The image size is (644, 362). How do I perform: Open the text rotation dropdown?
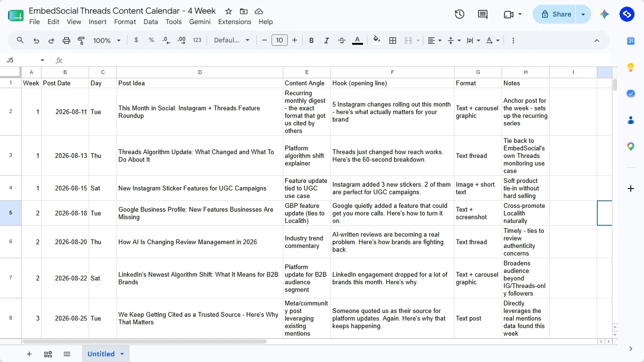point(492,41)
